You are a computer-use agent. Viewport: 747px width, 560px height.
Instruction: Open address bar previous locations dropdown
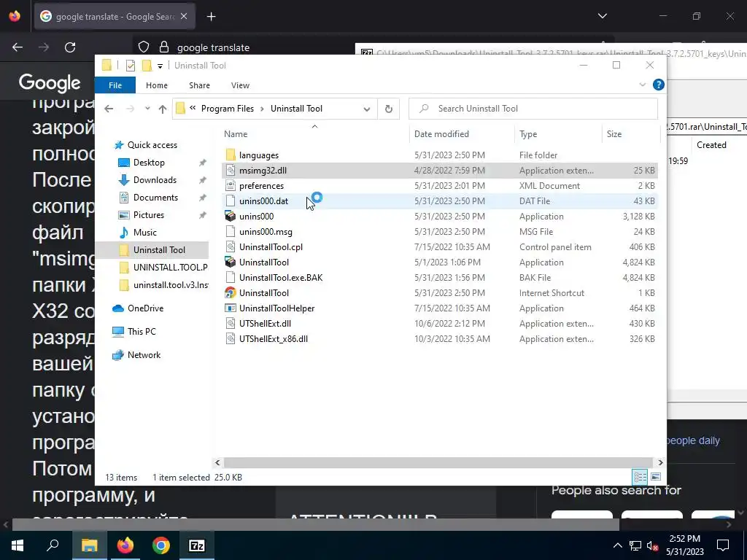pyautogui.click(x=366, y=109)
